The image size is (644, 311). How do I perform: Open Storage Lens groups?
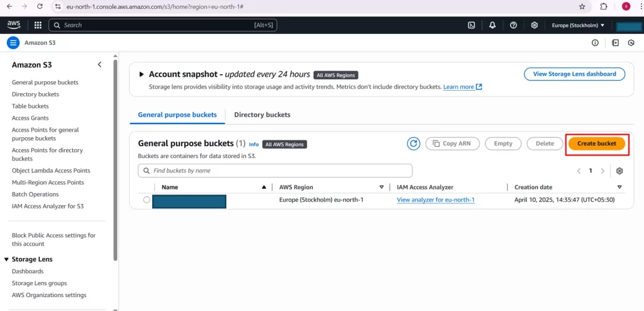click(x=40, y=283)
